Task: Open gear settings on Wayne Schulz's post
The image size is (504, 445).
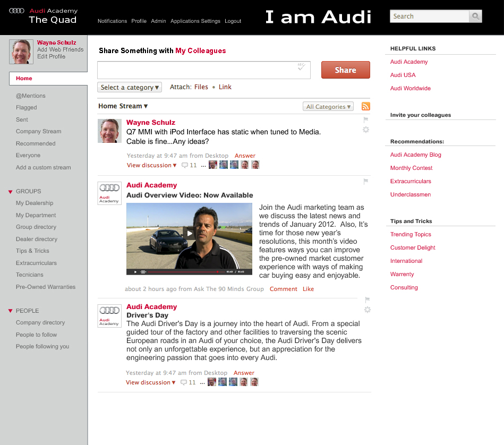Action: click(366, 130)
